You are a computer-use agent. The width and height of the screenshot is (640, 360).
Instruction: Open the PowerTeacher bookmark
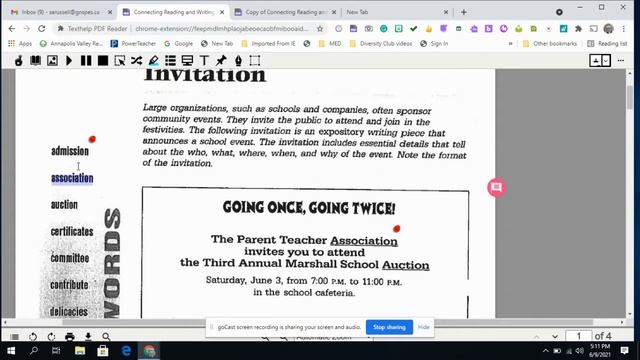[133, 43]
